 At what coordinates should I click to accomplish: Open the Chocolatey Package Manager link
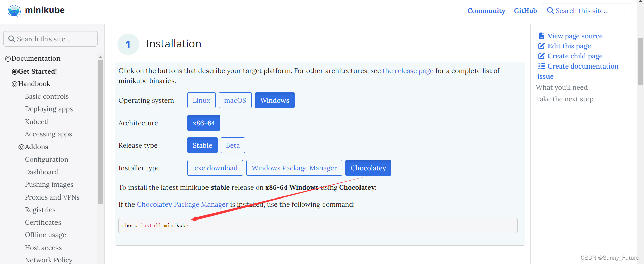183,204
